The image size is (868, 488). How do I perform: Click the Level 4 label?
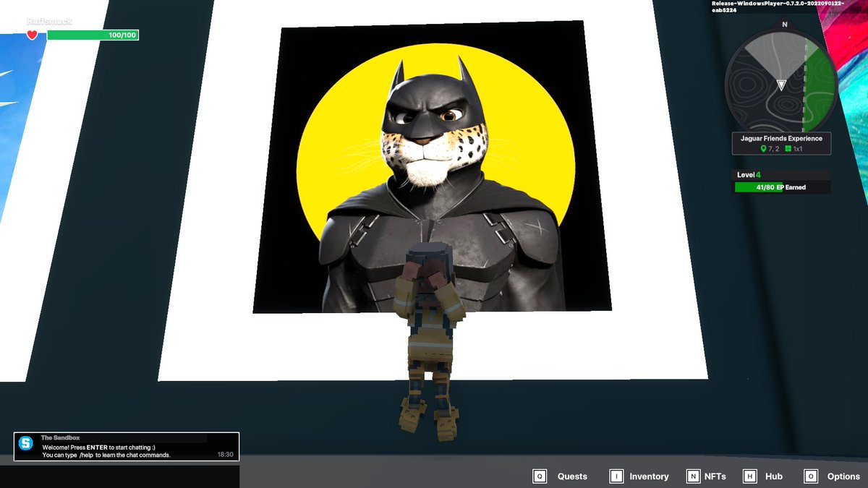tap(749, 175)
